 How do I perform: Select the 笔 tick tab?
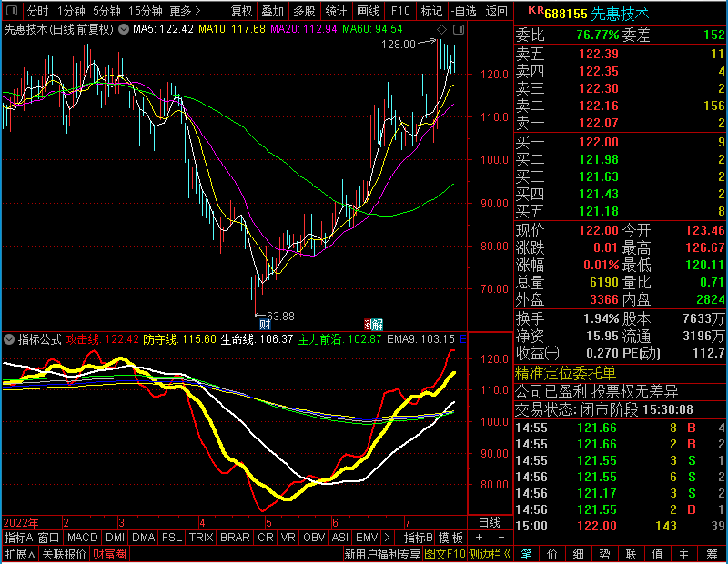(x=526, y=554)
